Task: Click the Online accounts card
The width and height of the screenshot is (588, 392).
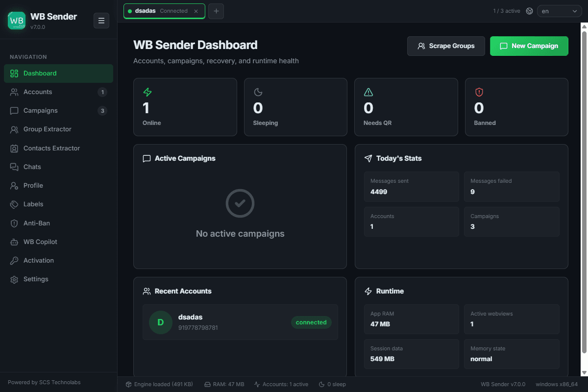Action: tap(185, 107)
